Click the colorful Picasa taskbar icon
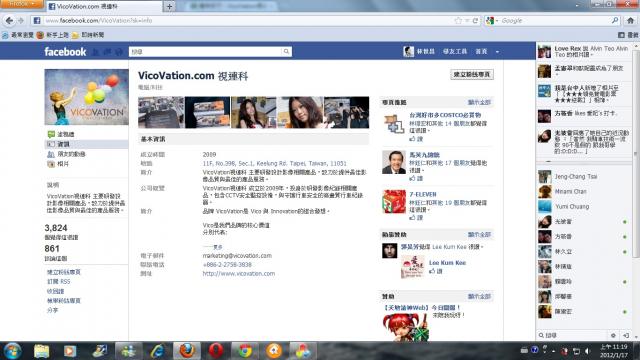Screen dimensions: 640x360 (302, 351)
